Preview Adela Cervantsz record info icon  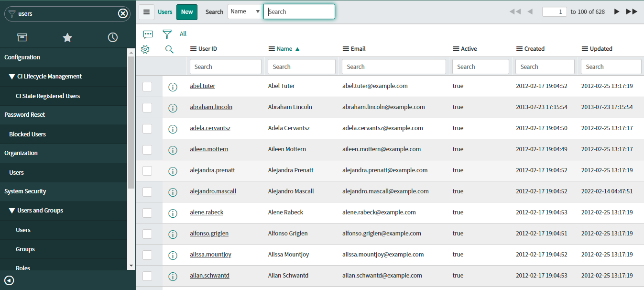[x=173, y=129]
